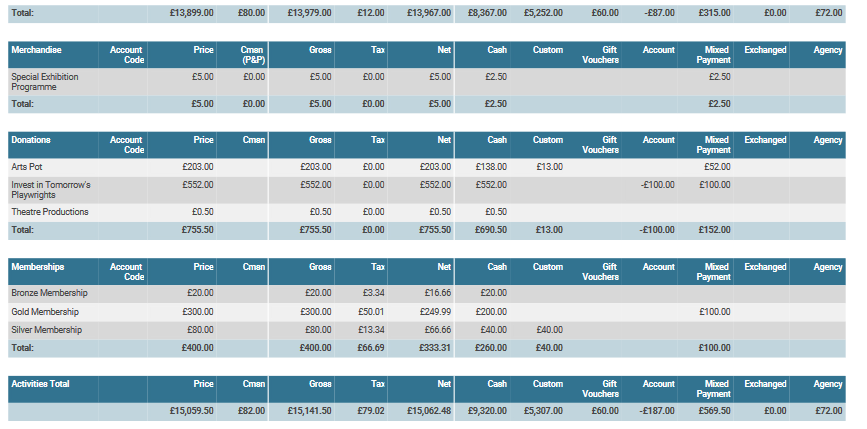
Task: Click "Exchanged" header in Activities Total table
Action: point(765,384)
